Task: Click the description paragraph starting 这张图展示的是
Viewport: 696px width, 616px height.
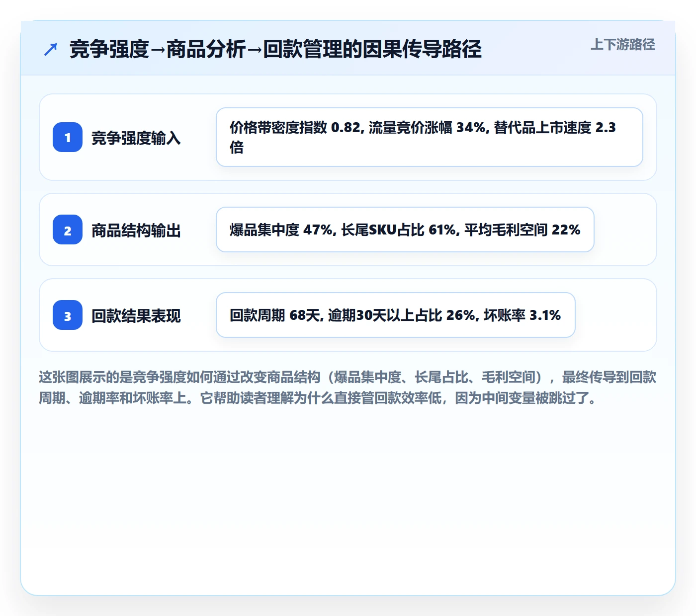Action: point(348,387)
